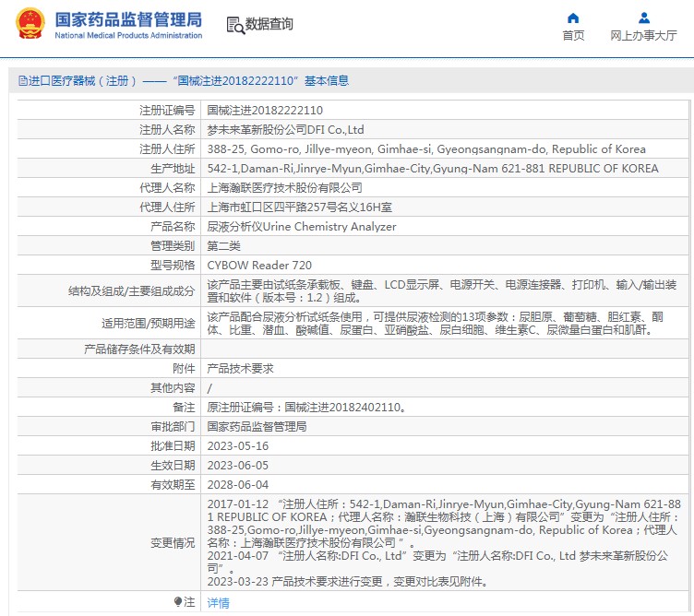Click the model specification CYBOW Reader 720

coord(252,265)
